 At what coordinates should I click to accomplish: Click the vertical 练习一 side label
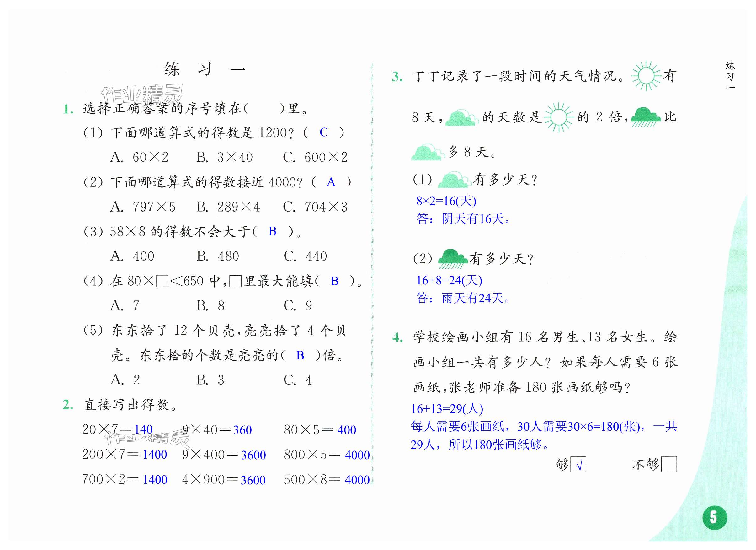click(x=730, y=75)
